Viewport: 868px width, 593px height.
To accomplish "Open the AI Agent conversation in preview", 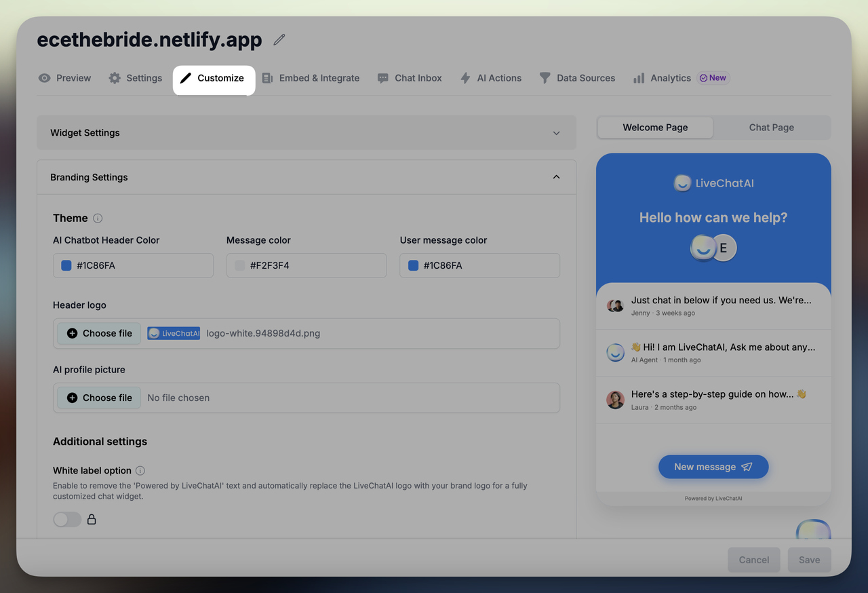I will pos(713,353).
